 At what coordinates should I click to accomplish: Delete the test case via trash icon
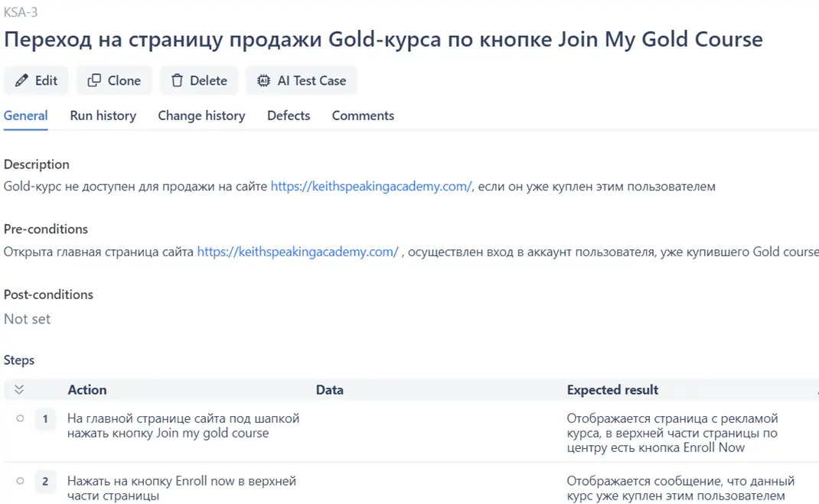(198, 80)
